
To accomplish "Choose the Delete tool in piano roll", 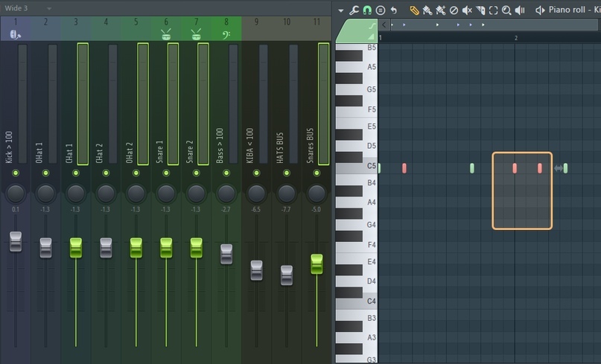I will coord(454,10).
